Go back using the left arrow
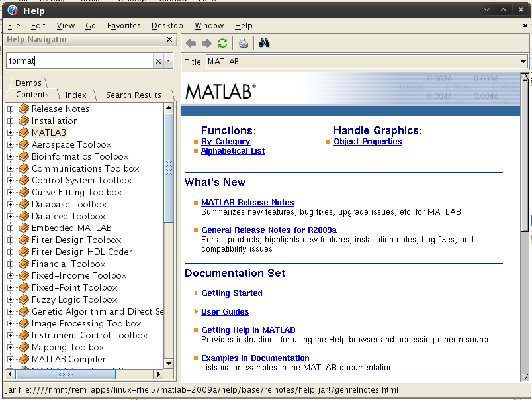This screenshot has width=532, height=400. (x=191, y=44)
